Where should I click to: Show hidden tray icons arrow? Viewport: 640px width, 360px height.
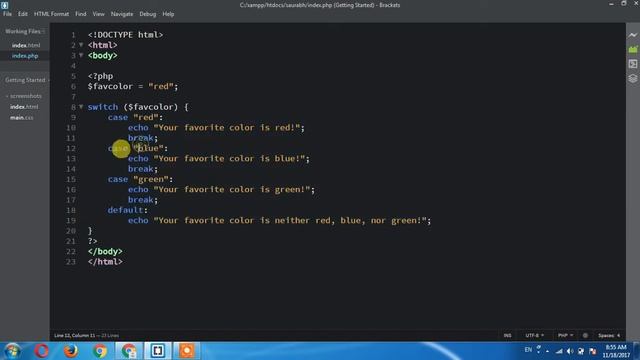tap(547, 351)
